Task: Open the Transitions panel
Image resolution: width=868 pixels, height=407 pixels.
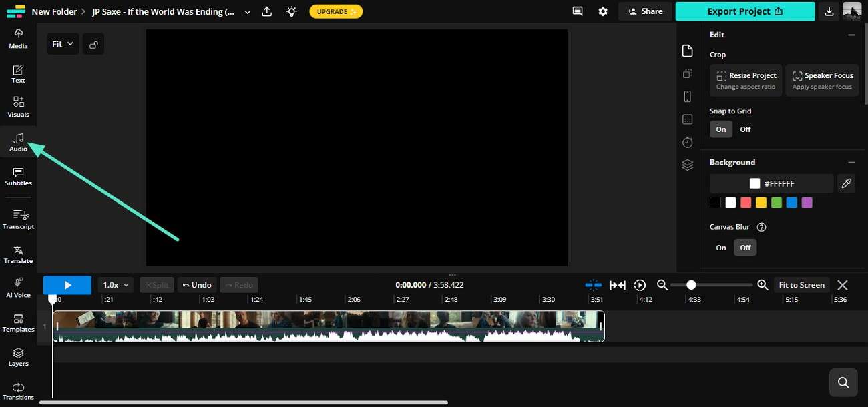Action: (18, 391)
